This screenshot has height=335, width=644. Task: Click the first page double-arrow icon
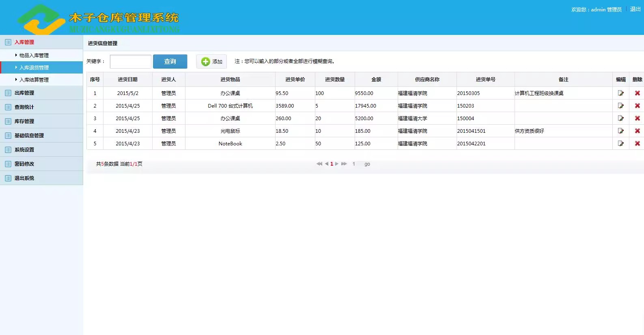[319, 164]
